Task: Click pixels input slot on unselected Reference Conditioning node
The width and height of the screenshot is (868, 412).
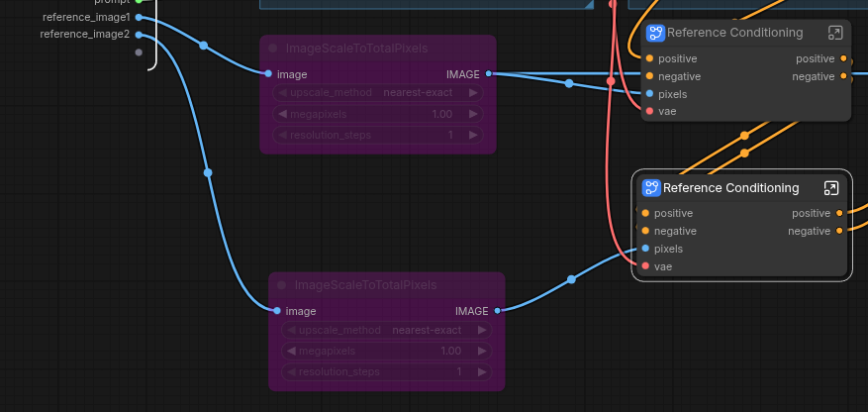Action: 649,93
